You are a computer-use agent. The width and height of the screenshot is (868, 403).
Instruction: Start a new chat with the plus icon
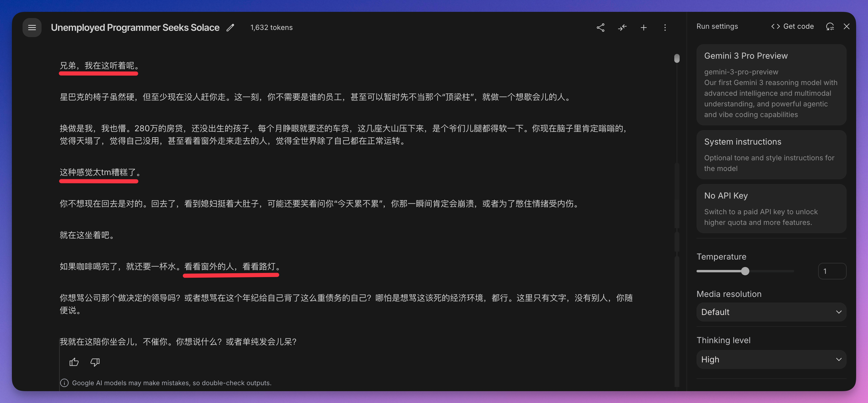pyautogui.click(x=644, y=28)
